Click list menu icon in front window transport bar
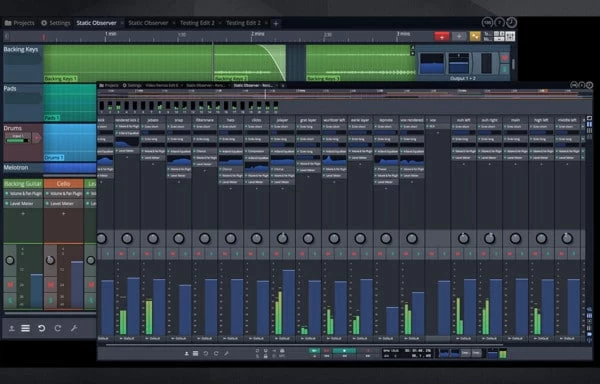Viewport: 600px width, 384px height. click(x=196, y=353)
